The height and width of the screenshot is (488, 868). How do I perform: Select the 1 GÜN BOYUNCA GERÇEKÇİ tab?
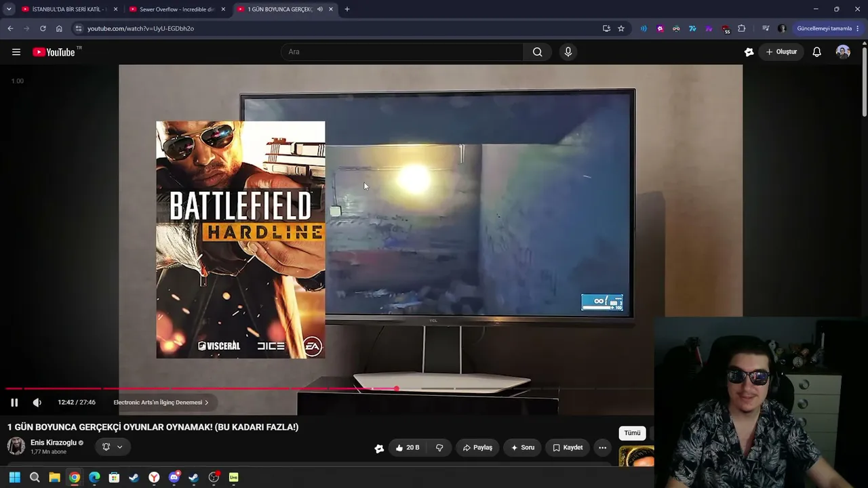[279, 9]
